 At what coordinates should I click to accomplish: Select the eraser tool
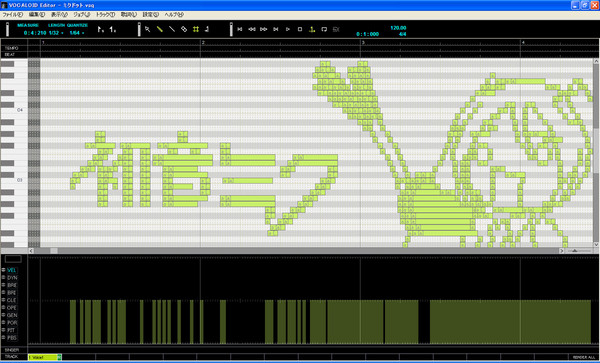coord(184,29)
